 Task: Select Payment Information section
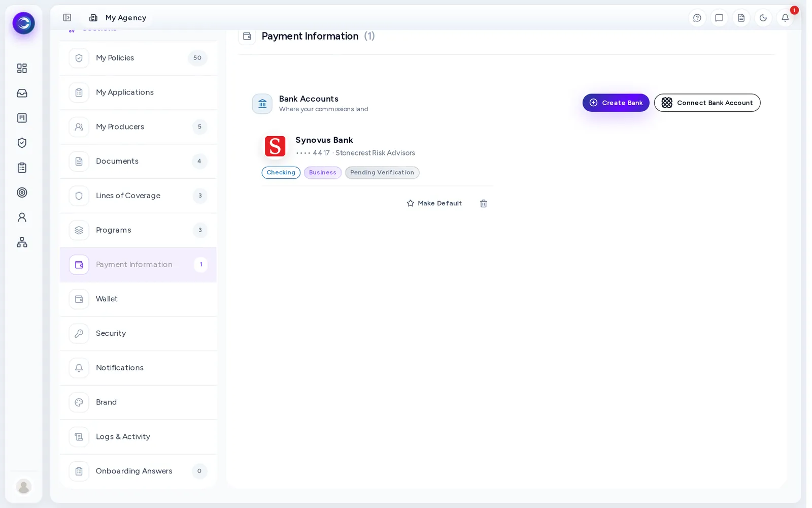[138, 265]
